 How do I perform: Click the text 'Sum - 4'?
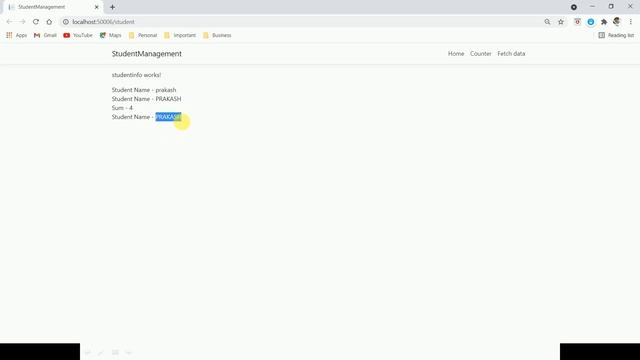pyautogui.click(x=122, y=108)
